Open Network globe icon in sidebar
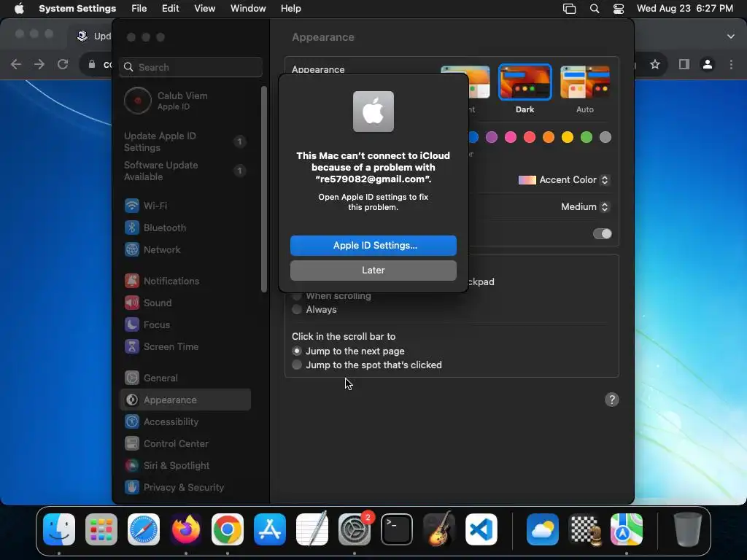 (132, 249)
